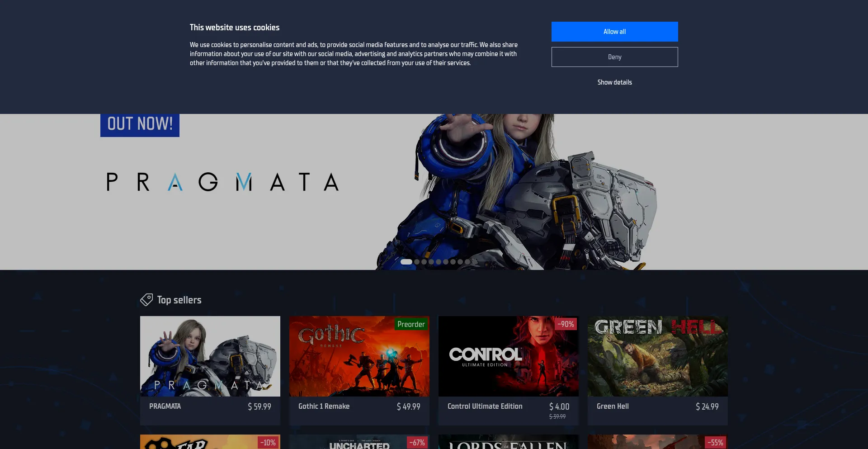The width and height of the screenshot is (868, 449).
Task: Click the cookie notice paragraph text
Action: pyautogui.click(x=354, y=54)
